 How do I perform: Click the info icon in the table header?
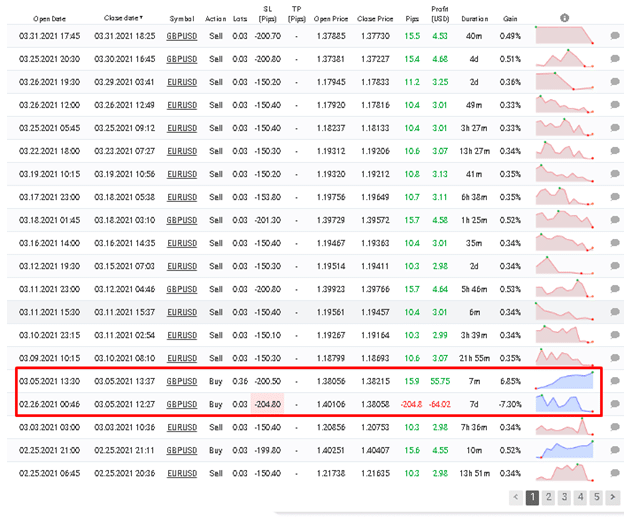(x=564, y=17)
